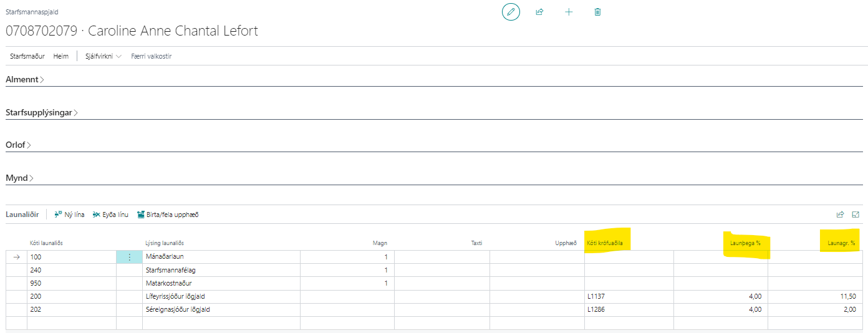Click Færri valkostir
The image size is (868, 333).
[151, 56]
